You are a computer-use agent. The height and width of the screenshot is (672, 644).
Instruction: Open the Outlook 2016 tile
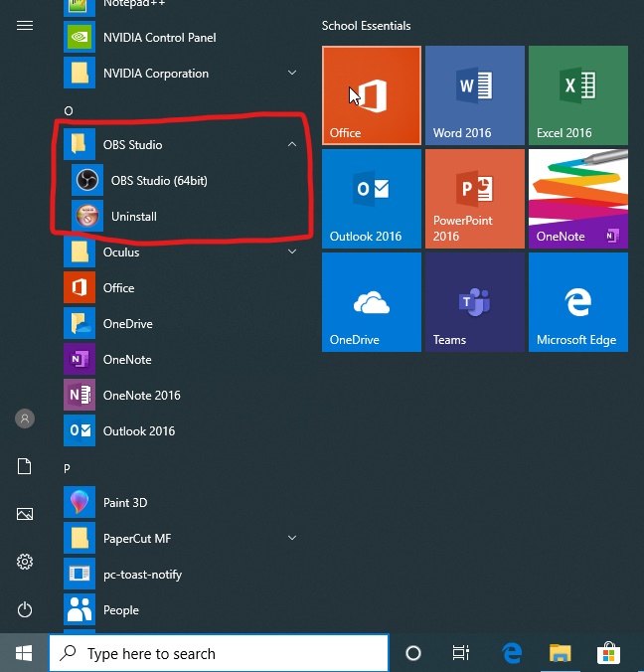[372, 199]
